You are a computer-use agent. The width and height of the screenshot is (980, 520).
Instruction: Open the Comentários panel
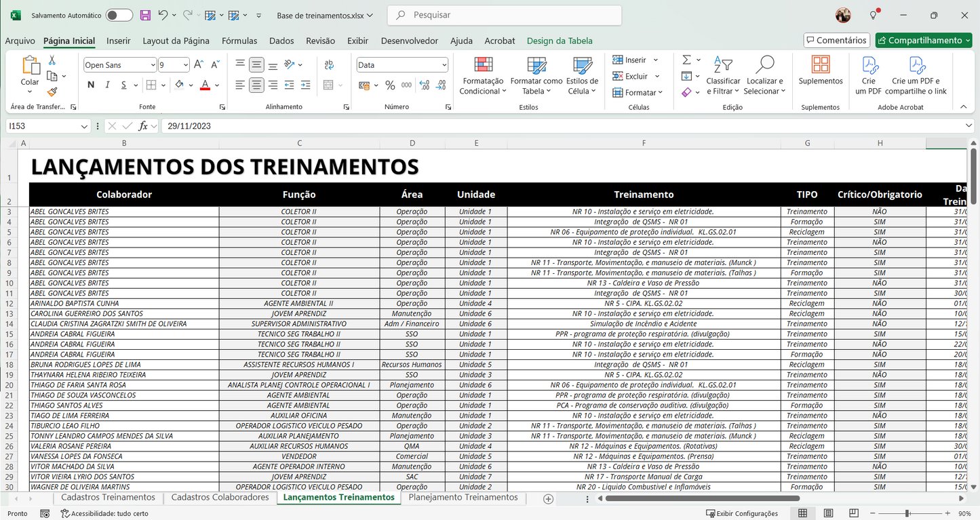click(836, 40)
